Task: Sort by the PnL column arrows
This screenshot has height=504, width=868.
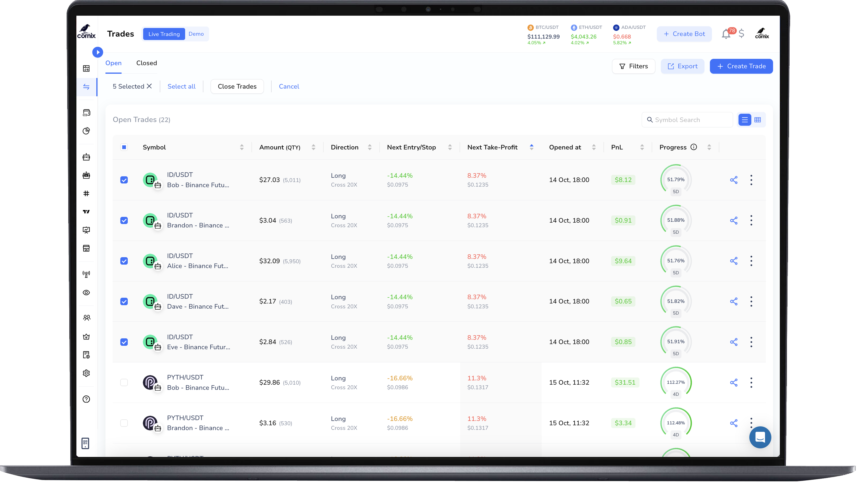Action: click(x=642, y=147)
